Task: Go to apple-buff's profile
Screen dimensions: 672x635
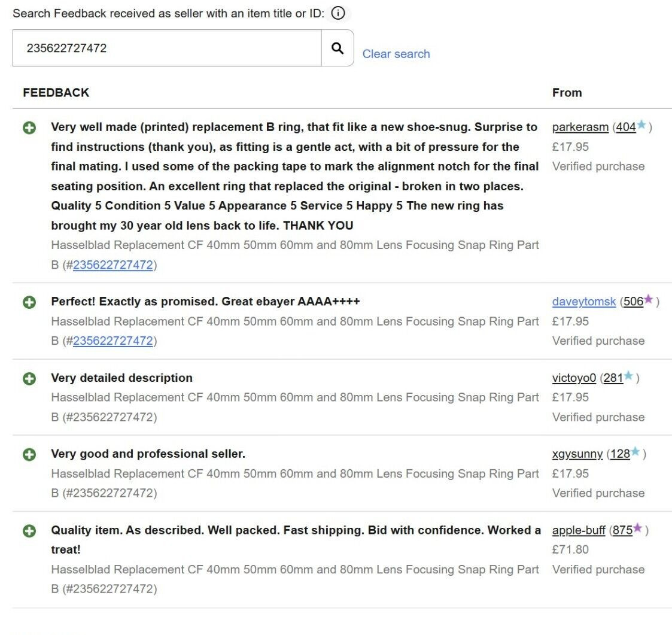Action: [579, 530]
